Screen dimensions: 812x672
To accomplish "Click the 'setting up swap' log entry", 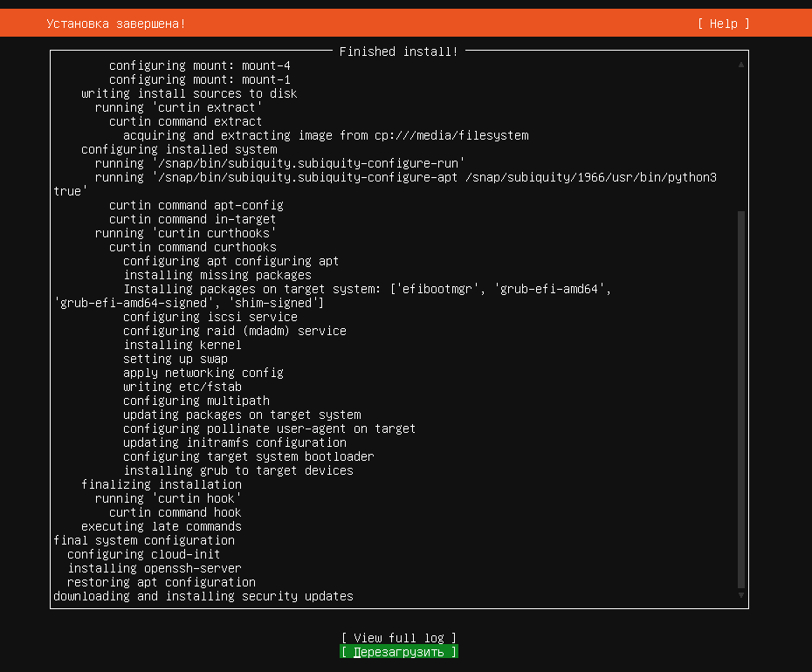I will tap(175, 359).
